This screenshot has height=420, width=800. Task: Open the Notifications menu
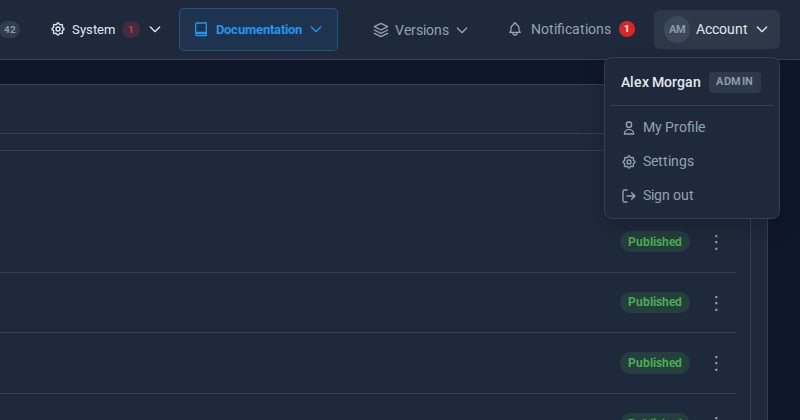tap(571, 29)
